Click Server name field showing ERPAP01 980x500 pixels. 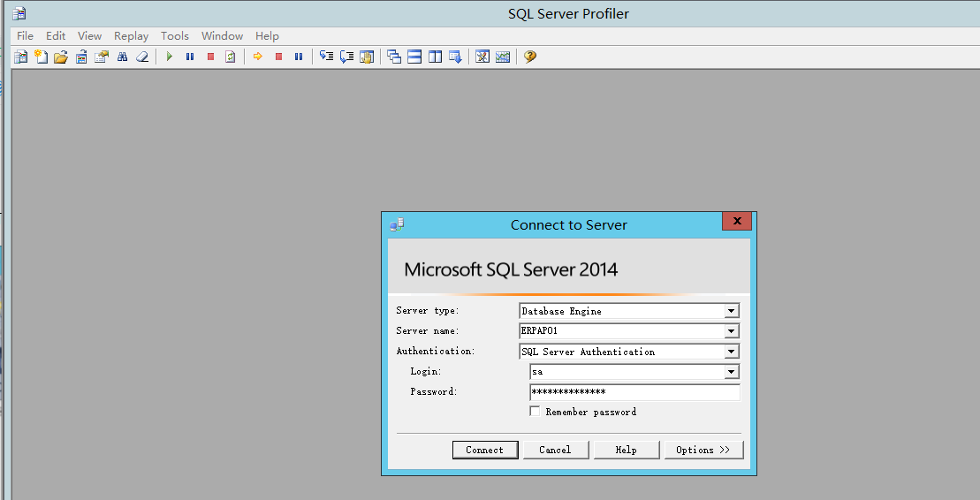pyautogui.click(x=622, y=331)
